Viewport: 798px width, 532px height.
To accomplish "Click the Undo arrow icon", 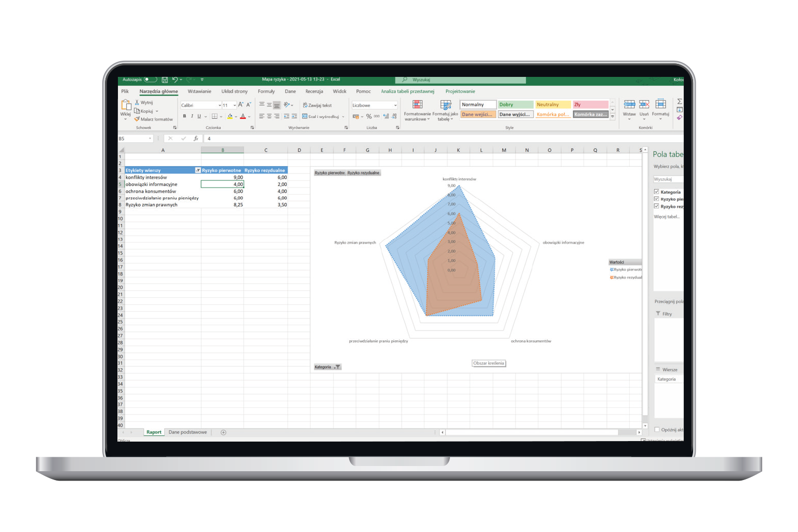I will coord(175,79).
